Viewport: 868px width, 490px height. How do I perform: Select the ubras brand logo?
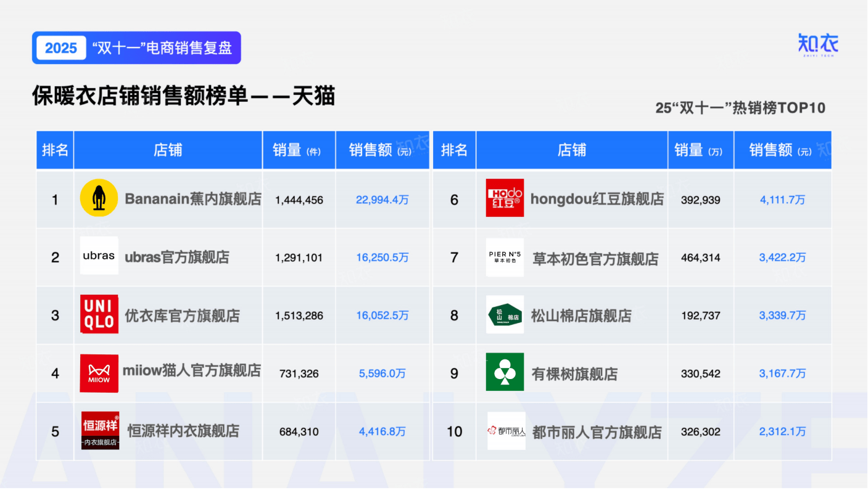click(99, 256)
